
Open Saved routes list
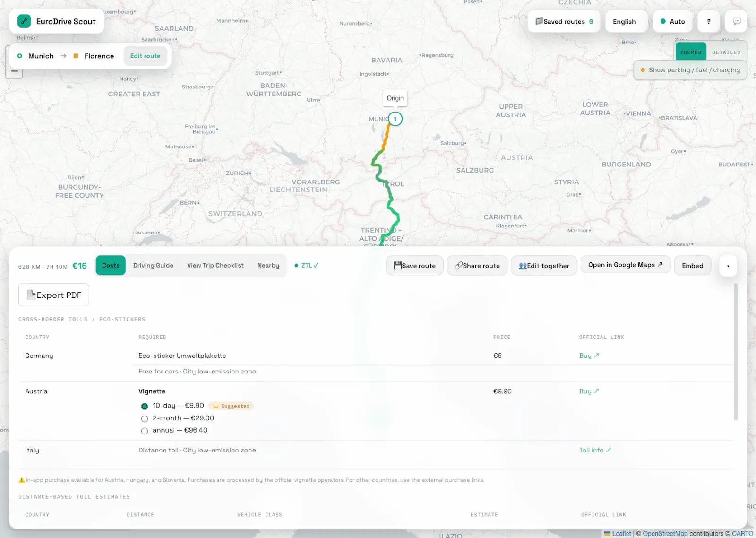click(x=564, y=21)
